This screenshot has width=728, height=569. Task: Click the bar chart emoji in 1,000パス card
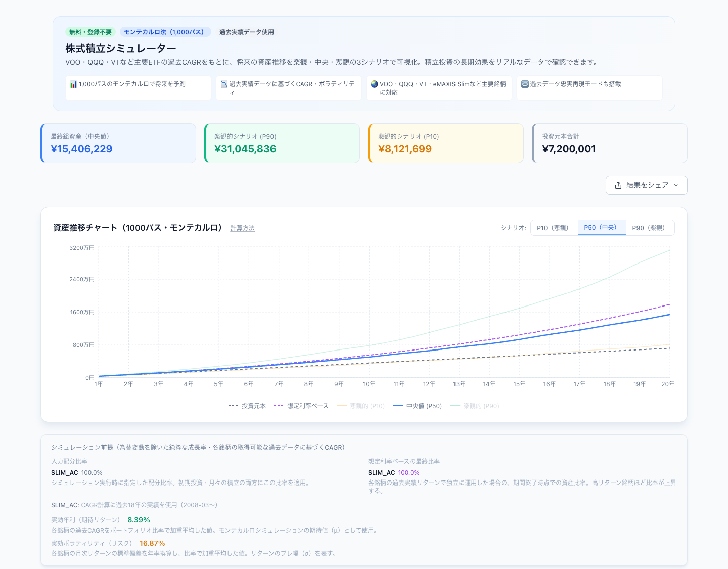[x=73, y=84]
